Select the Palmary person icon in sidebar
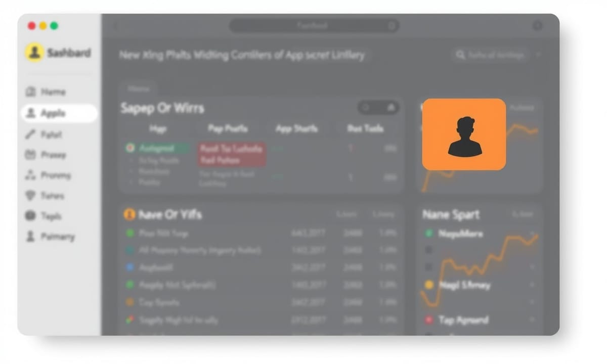 click(30, 237)
